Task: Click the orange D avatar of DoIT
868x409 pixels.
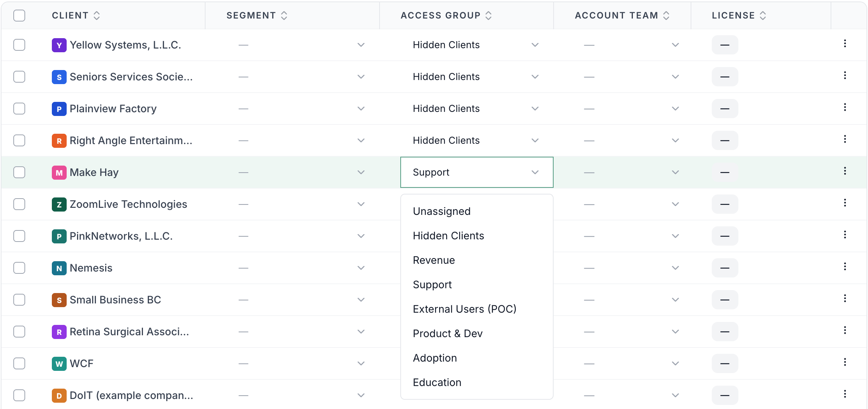Action: (59, 396)
